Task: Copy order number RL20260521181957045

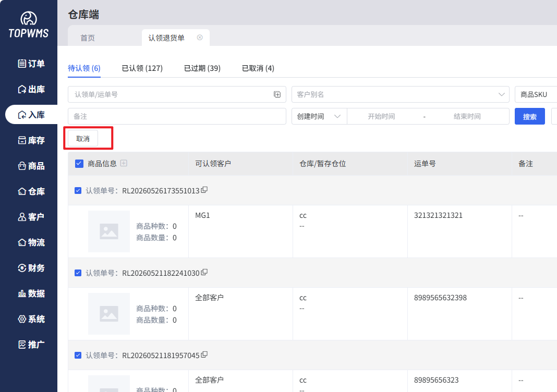Action: coord(204,354)
